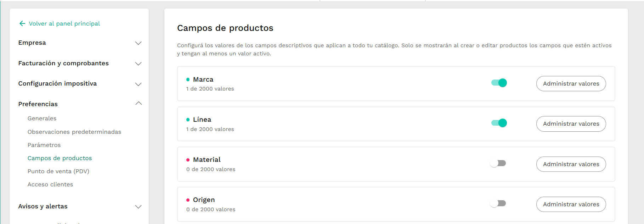Select Punto de venta (PDV) menu item
This screenshot has height=224, width=644.
click(58, 171)
